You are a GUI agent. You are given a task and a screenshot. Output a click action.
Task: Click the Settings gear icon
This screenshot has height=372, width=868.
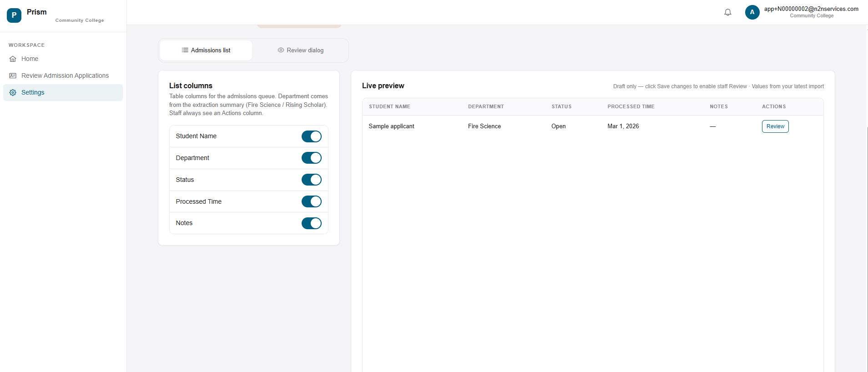(x=13, y=92)
